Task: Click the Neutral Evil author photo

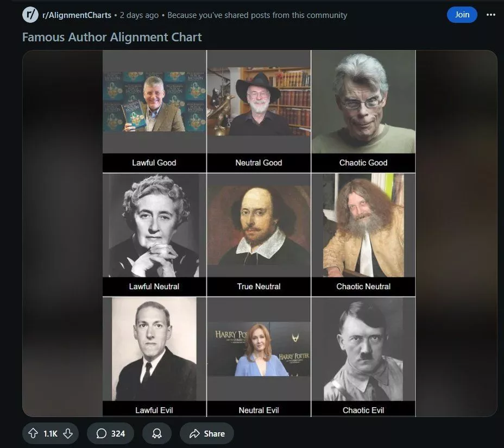Action: click(259, 349)
